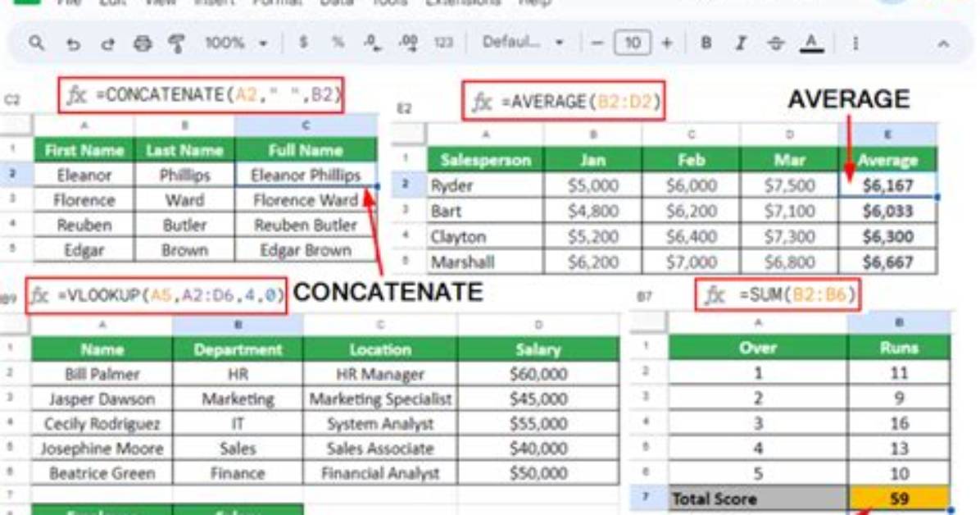Redo the last undone action
980x515 pixels.
[108, 43]
